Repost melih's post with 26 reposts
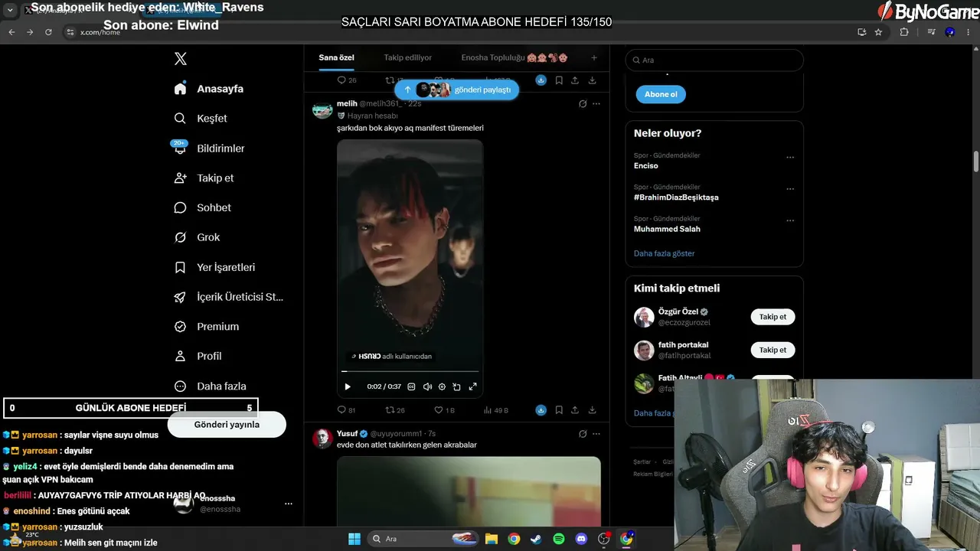 [394, 410]
